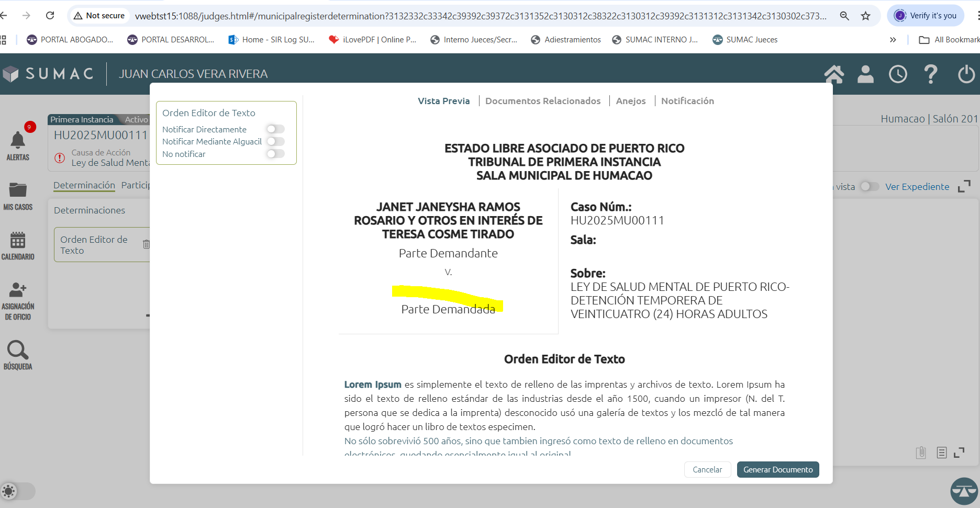The image size is (980, 508).
Task: Turn on the No notificar toggle
Action: click(275, 154)
